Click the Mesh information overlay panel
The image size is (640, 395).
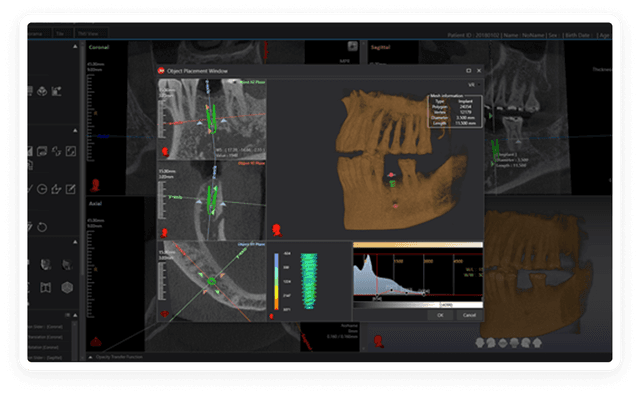tap(455, 111)
